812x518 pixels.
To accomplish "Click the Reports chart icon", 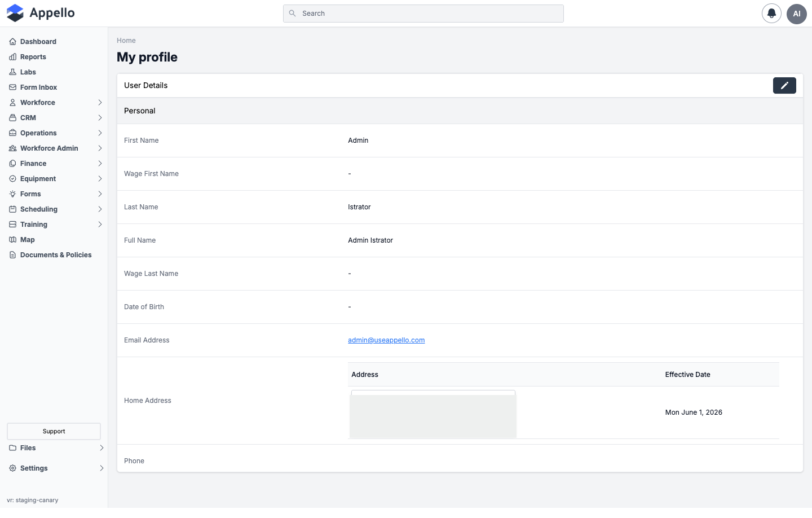I will [x=12, y=57].
